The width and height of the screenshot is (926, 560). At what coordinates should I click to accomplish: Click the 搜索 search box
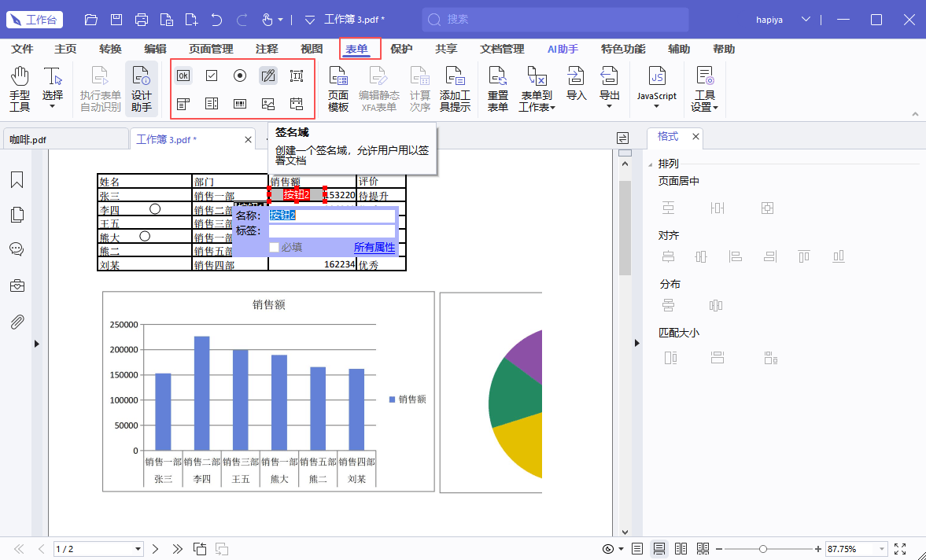tap(555, 20)
